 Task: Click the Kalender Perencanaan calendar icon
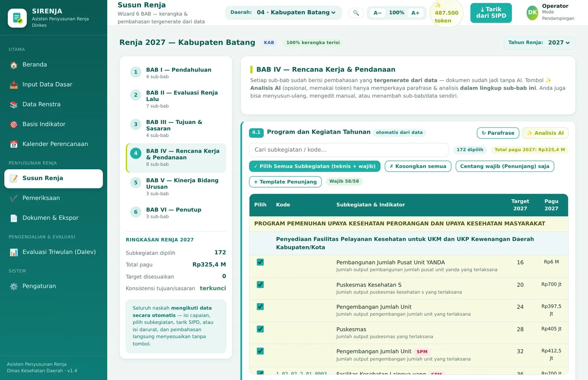coord(14,144)
